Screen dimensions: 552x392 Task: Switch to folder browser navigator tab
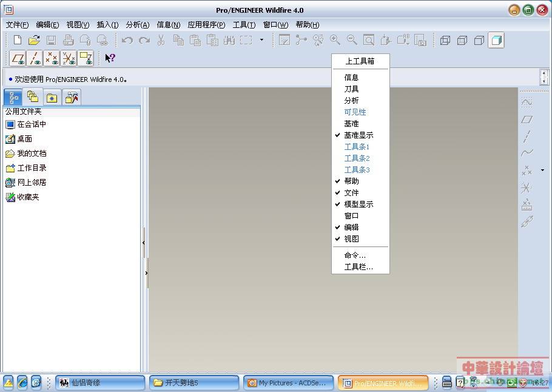33,96
